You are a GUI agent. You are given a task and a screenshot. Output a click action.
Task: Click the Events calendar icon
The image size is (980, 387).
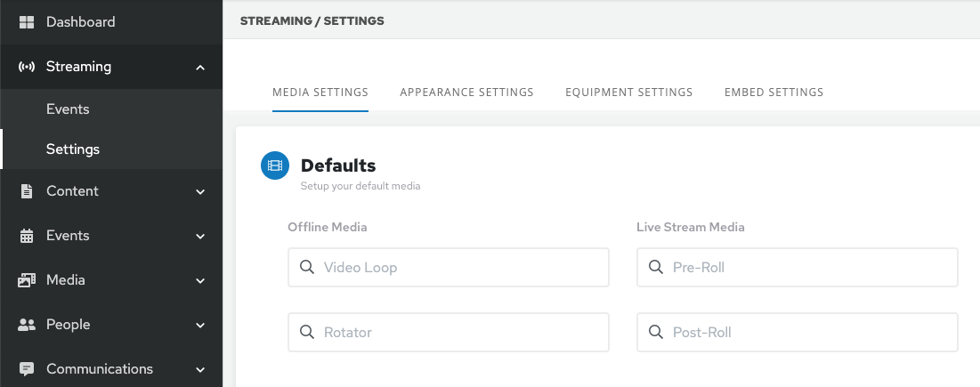point(26,236)
